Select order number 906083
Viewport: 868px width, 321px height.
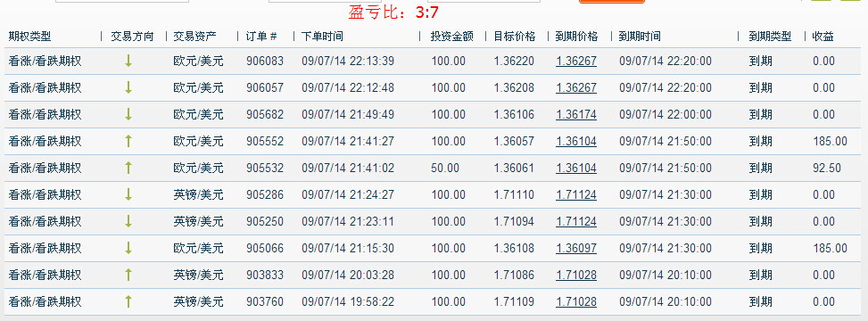pos(265,61)
